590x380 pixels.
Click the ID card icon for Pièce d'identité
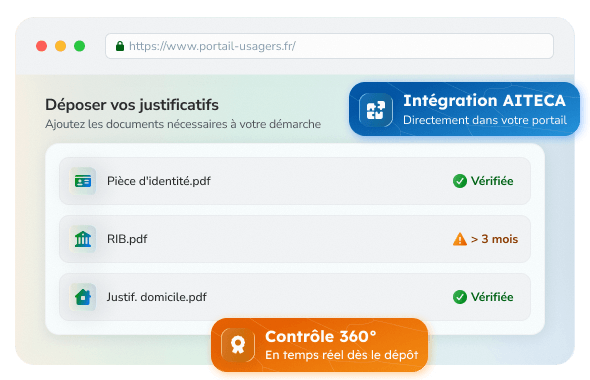pyautogui.click(x=83, y=181)
